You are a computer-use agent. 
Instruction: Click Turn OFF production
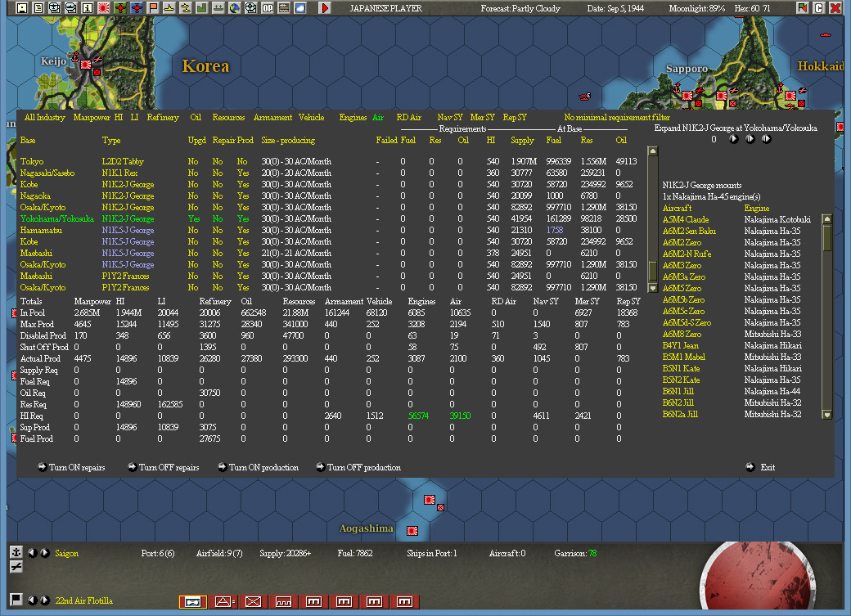tap(358, 467)
